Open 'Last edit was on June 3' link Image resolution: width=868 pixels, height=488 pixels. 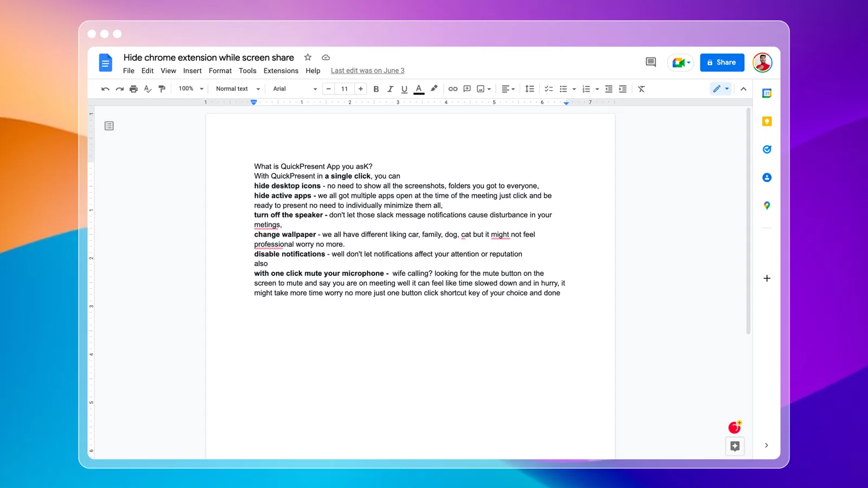(x=367, y=70)
